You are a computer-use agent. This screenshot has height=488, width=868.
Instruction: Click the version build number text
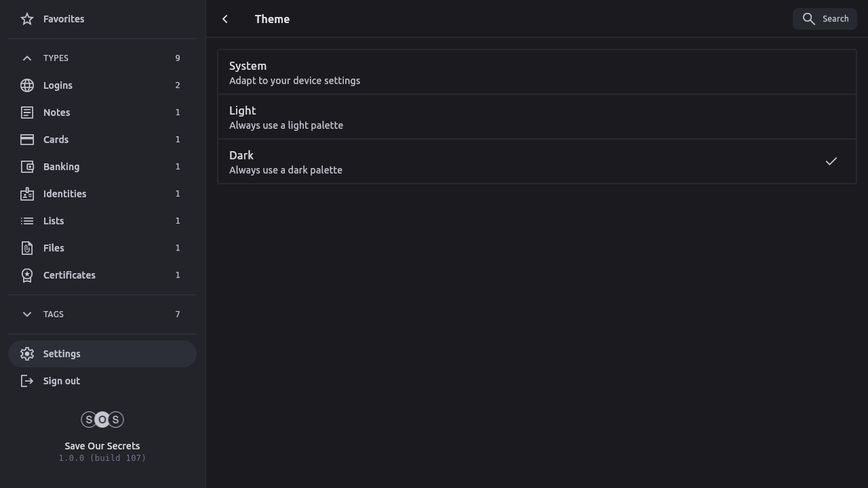102,458
